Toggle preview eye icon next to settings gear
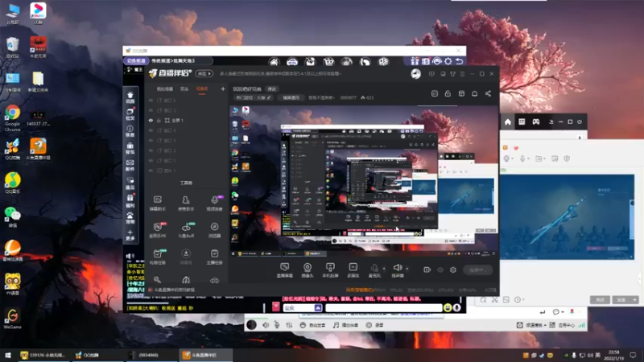The width and height of the screenshot is (644, 362). [440, 269]
